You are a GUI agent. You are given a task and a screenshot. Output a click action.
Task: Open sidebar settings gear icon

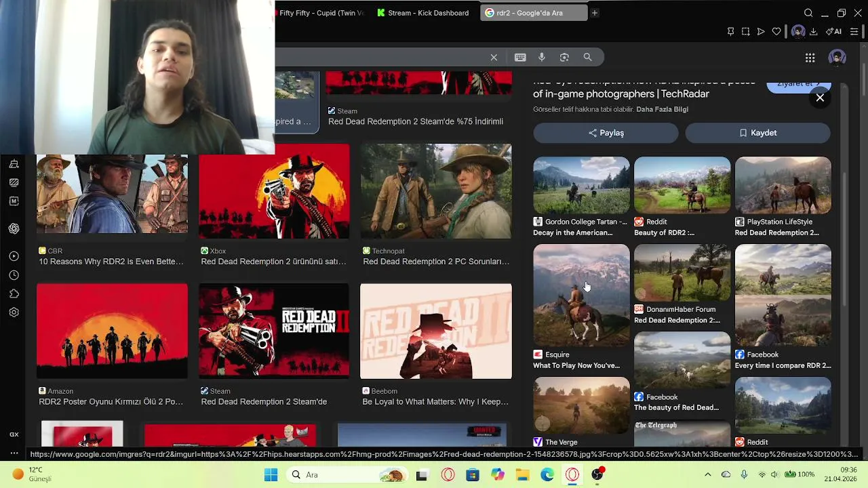click(x=14, y=312)
